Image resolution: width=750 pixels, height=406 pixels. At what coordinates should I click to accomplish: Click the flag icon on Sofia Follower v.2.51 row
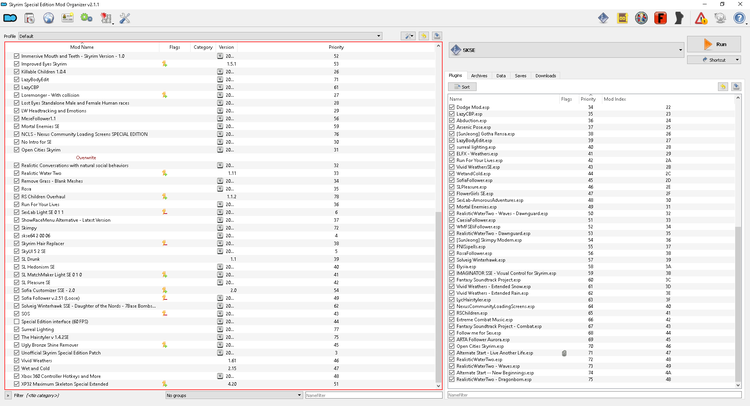tap(165, 298)
